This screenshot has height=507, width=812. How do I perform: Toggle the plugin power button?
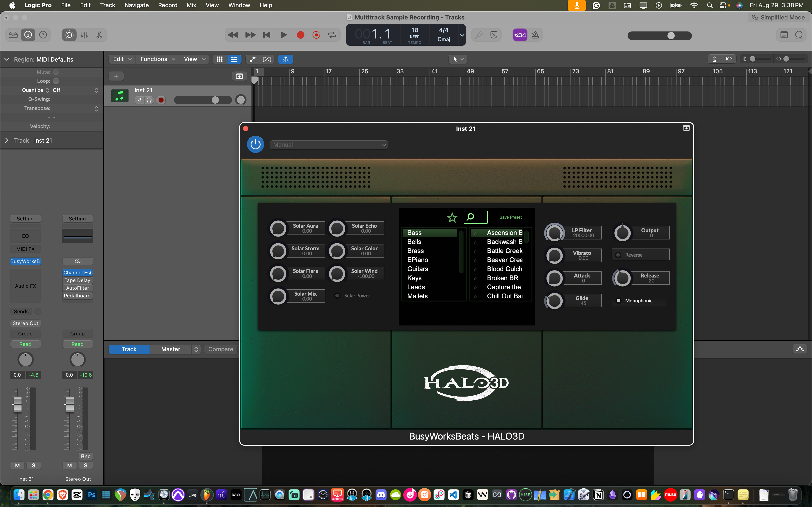click(x=255, y=145)
